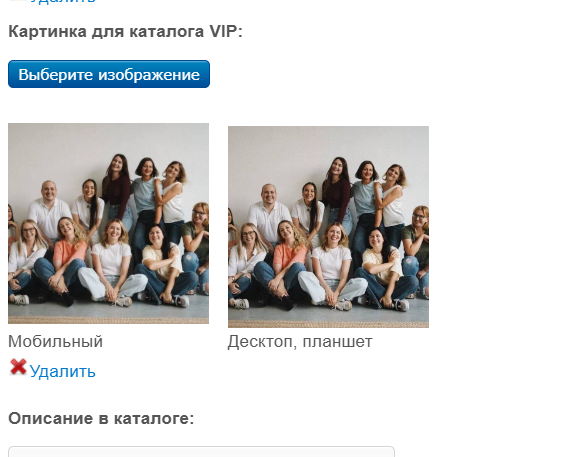Click the "Картинка для каталога VIP:" heading
The height and width of the screenshot is (457, 583).
125,31
